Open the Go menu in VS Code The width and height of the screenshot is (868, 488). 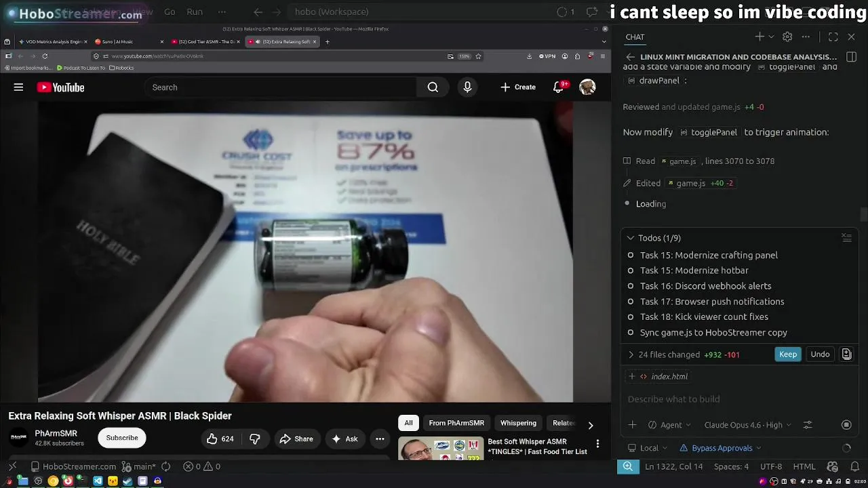170,12
